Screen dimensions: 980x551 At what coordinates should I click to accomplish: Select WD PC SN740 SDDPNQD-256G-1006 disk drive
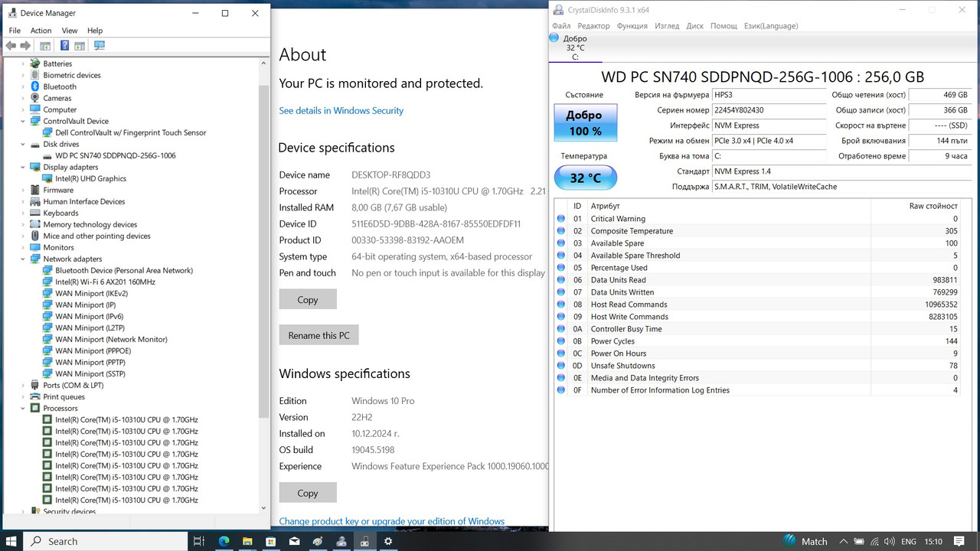coord(115,155)
